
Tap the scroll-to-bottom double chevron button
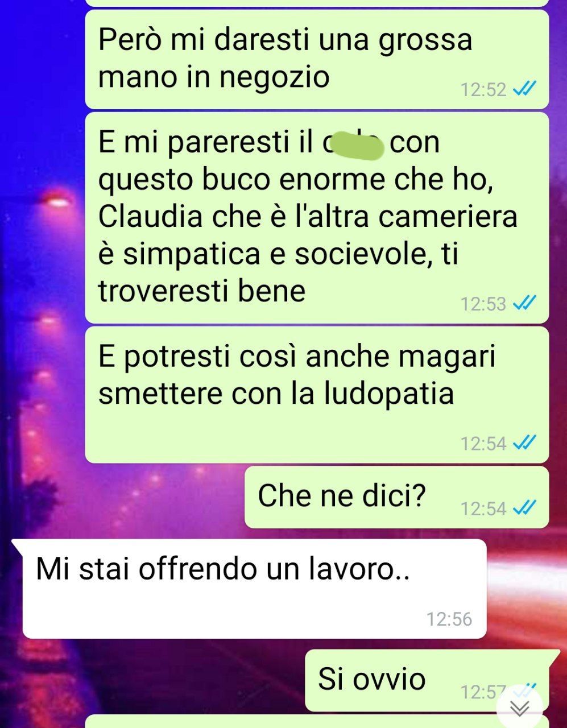[x=519, y=708]
